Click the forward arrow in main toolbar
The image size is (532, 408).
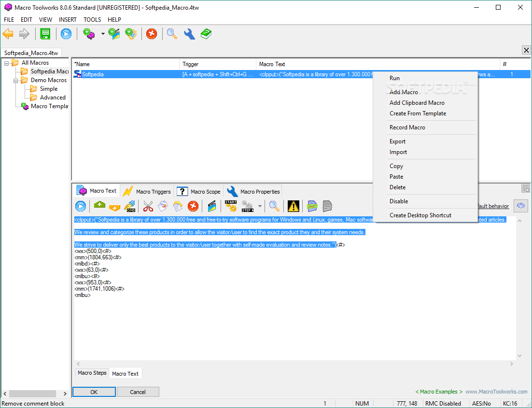click(x=24, y=34)
